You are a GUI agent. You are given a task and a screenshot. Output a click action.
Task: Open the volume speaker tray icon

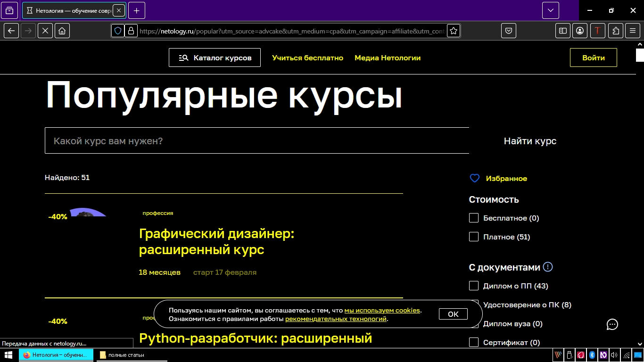click(x=614, y=355)
